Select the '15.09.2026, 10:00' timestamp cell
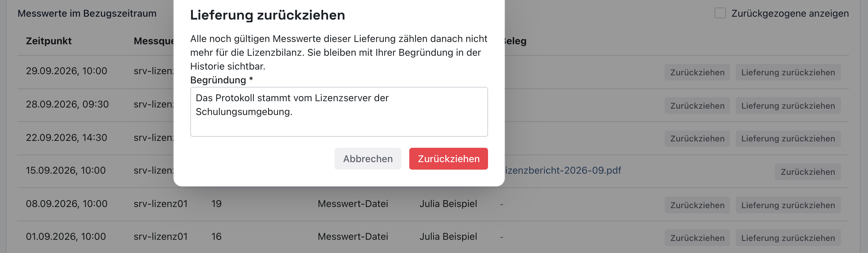Image resolution: width=868 pixels, height=253 pixels. click(66, 170)
